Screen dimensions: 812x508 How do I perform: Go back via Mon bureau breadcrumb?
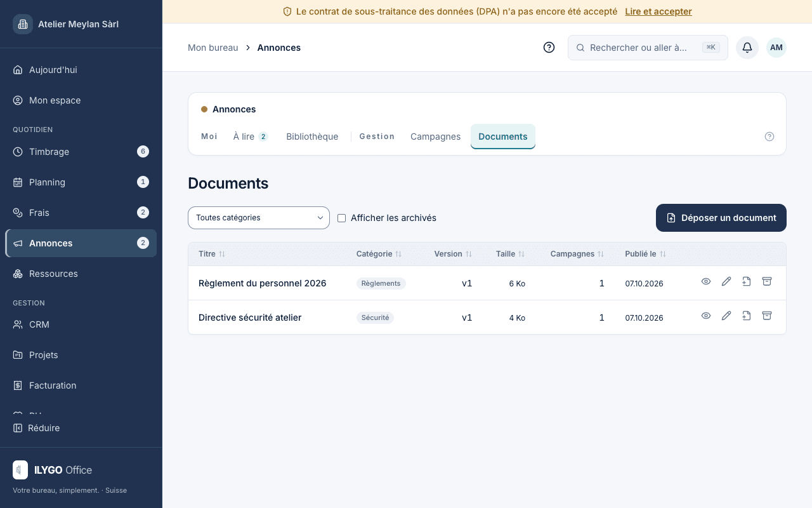[x=213, y=48]
